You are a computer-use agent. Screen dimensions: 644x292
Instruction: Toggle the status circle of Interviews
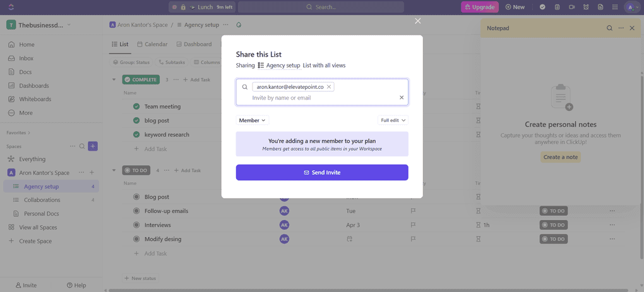click(x=136, y=225)
